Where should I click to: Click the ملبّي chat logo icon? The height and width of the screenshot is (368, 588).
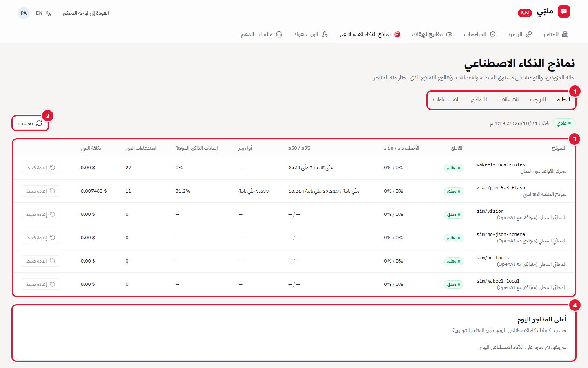pyautogui.click(x=564, y=12)
